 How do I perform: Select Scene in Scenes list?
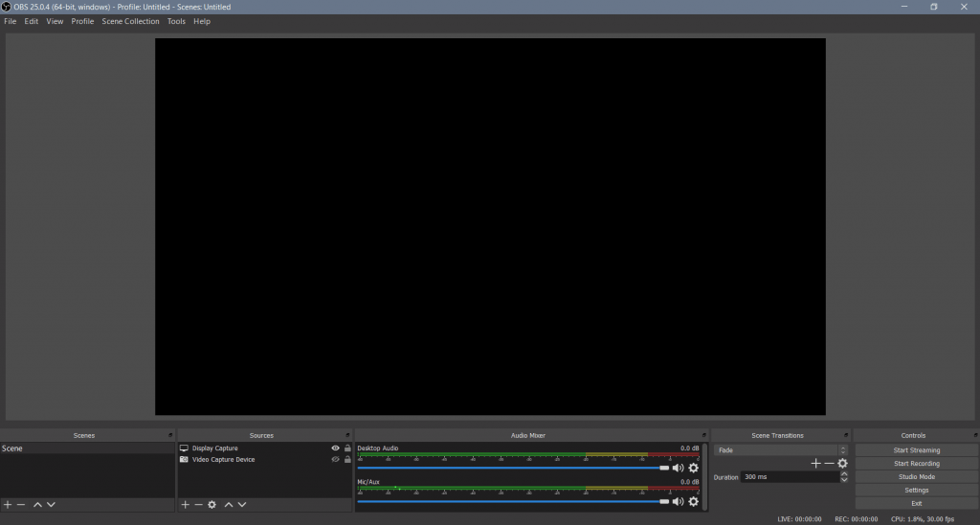(x=87, y=448)
